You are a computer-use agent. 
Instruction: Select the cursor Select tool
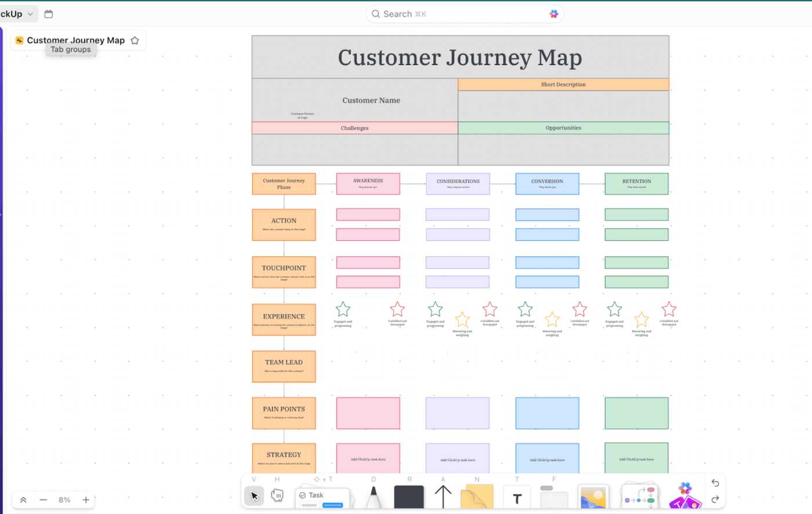click(x=254, y=495)
